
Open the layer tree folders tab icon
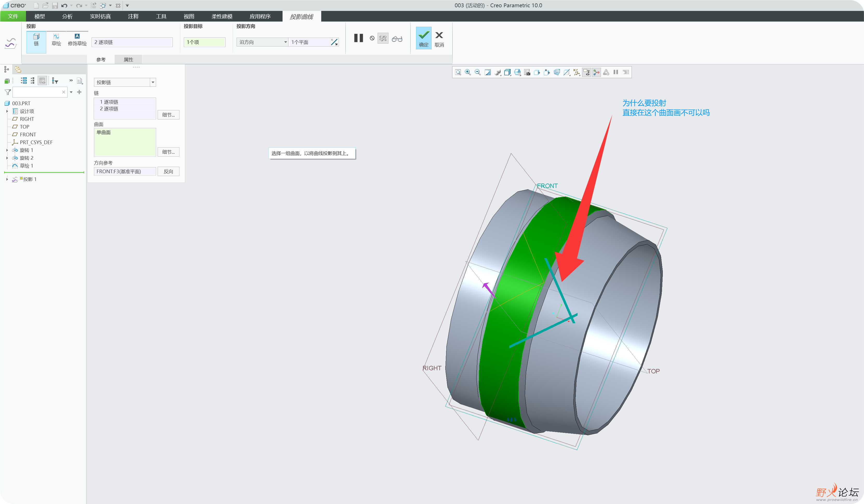[x=17, y=70]
